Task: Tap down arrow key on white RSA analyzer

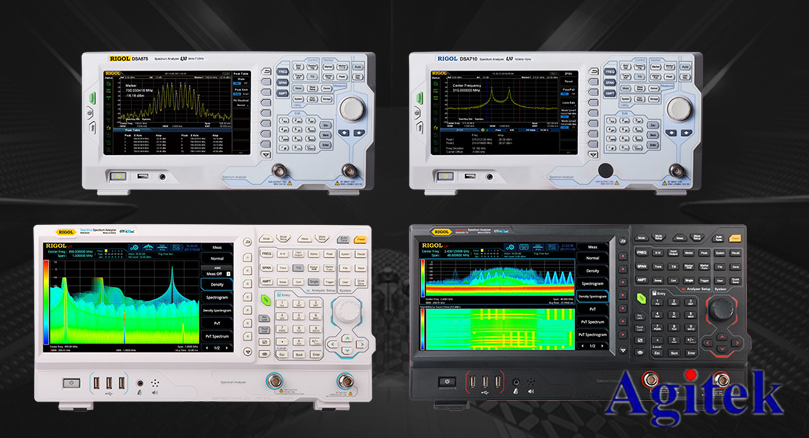Action: [x=347, y=351]
